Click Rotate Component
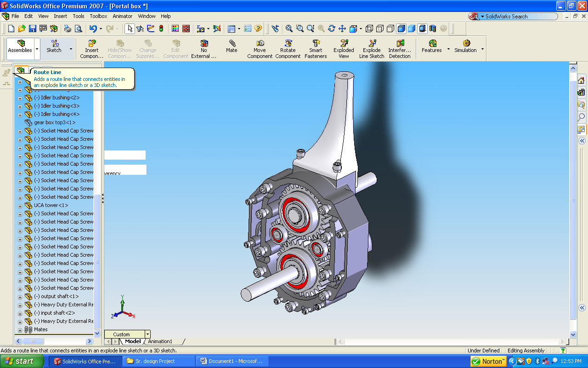The width and height of the screenshot is (588, 368). [x=288, y=49]
